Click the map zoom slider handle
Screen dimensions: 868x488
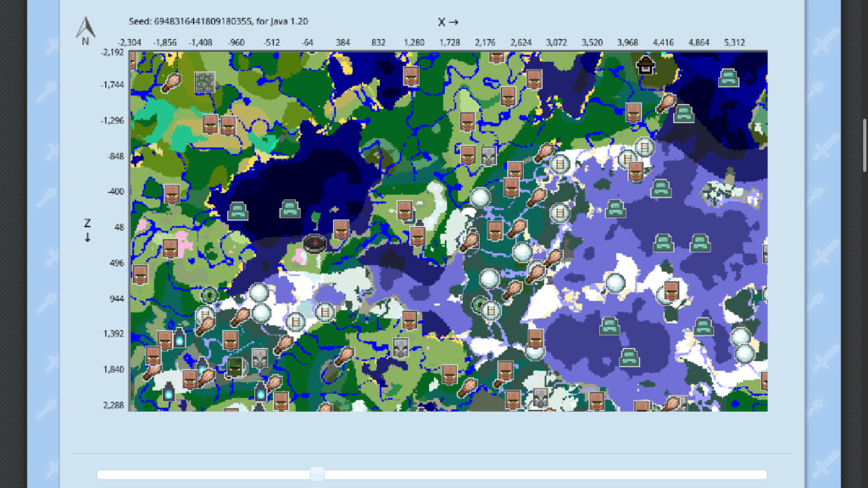pos(317,474)
